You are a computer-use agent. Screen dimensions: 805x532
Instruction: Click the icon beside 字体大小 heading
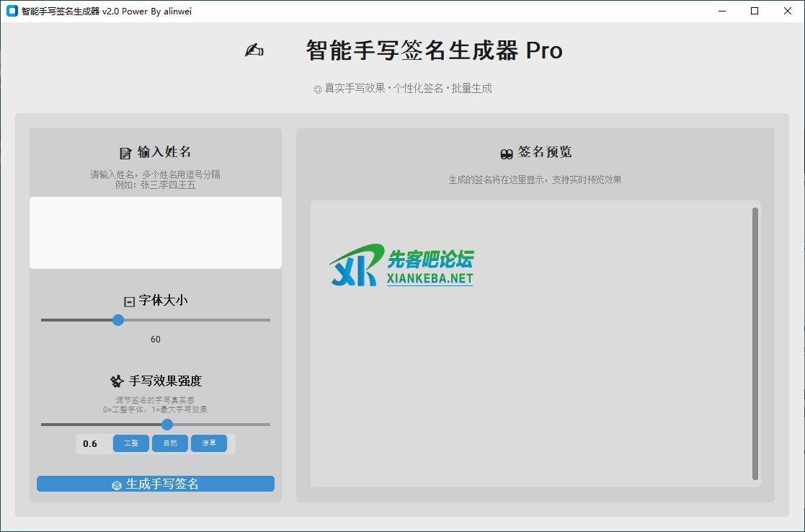tap(129, 301)
